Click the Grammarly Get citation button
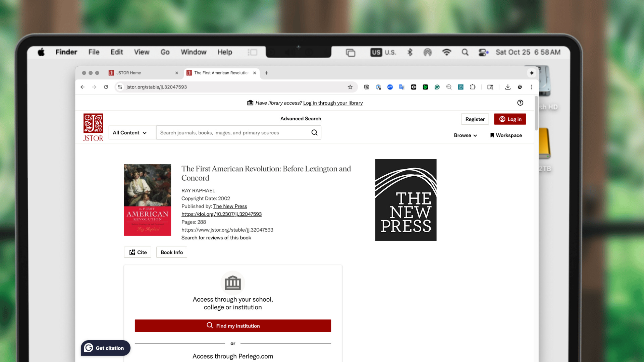644x362 pixels. pyautogui.click(x=105, y=348)
